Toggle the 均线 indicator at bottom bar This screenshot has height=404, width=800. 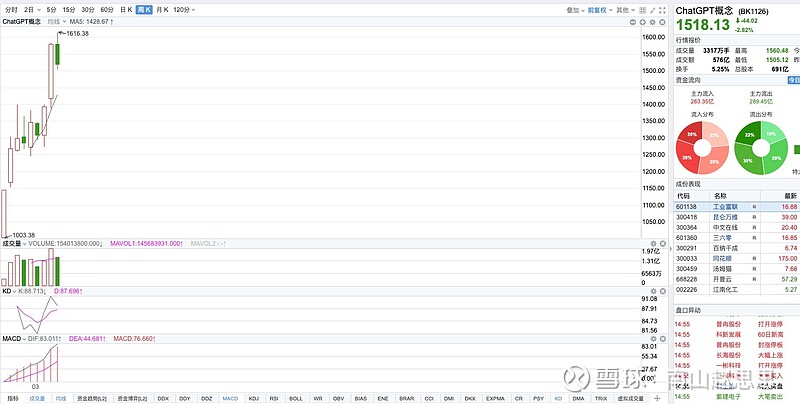coord(61,398)
